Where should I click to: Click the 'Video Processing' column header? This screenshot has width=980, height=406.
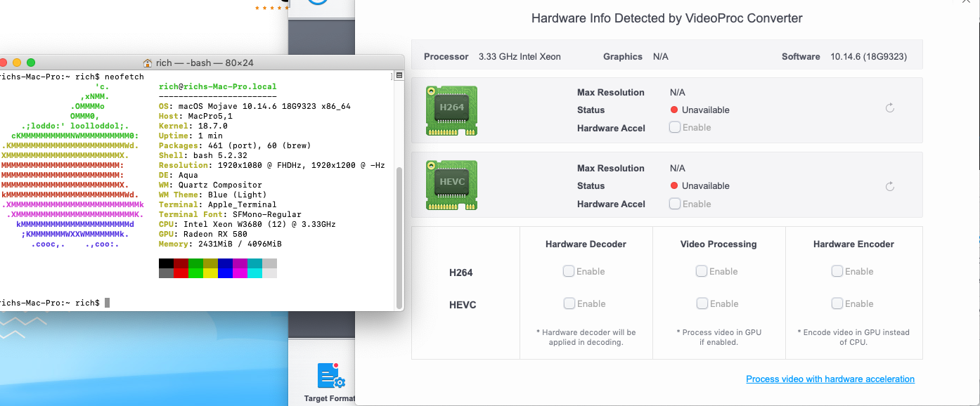coord(718,244)
